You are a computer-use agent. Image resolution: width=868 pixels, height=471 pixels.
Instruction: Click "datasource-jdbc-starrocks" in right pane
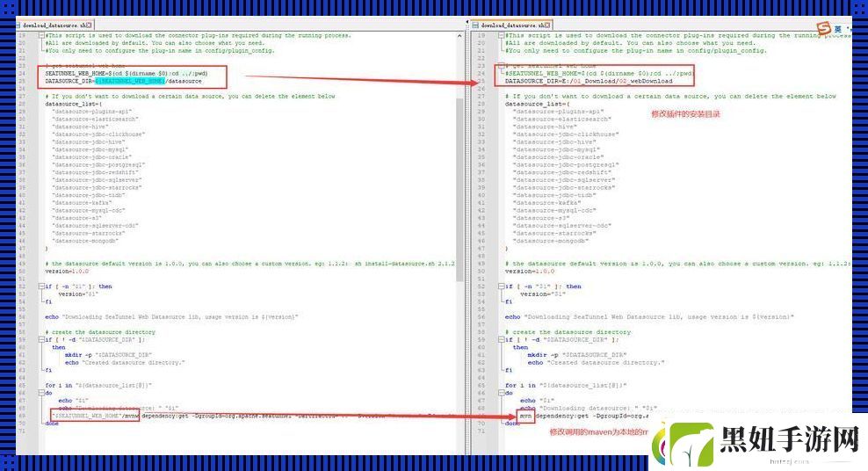(x=563, y=188)
